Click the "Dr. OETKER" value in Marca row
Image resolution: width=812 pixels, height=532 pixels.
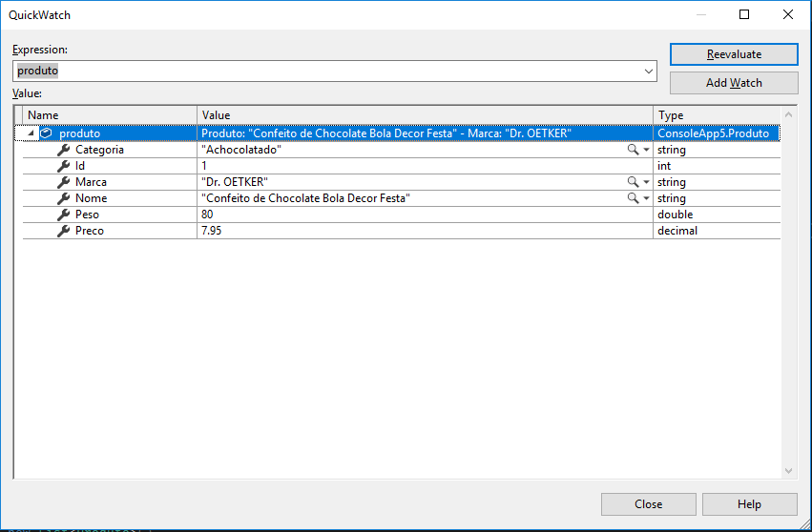pos(235,182)
